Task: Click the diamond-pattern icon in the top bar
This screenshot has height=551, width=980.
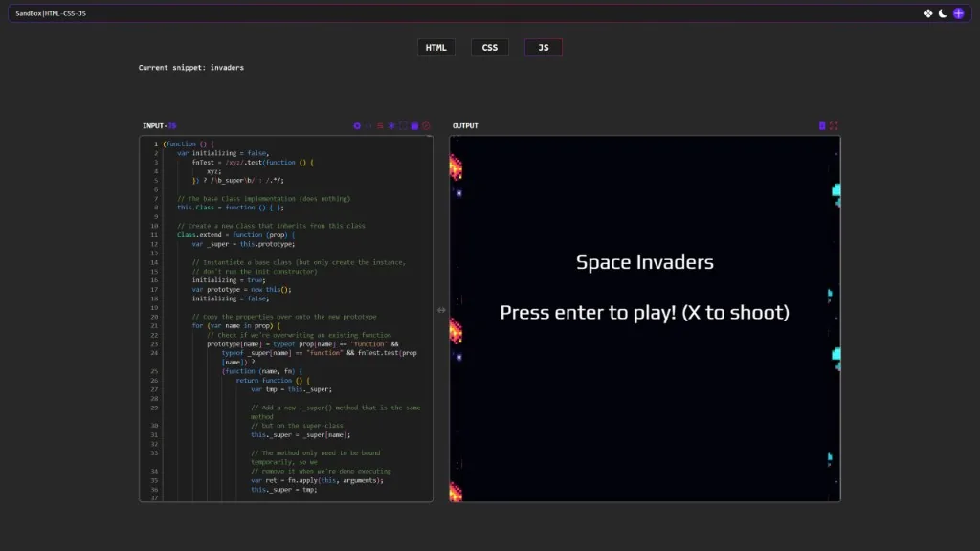Action: coord(928,13)
